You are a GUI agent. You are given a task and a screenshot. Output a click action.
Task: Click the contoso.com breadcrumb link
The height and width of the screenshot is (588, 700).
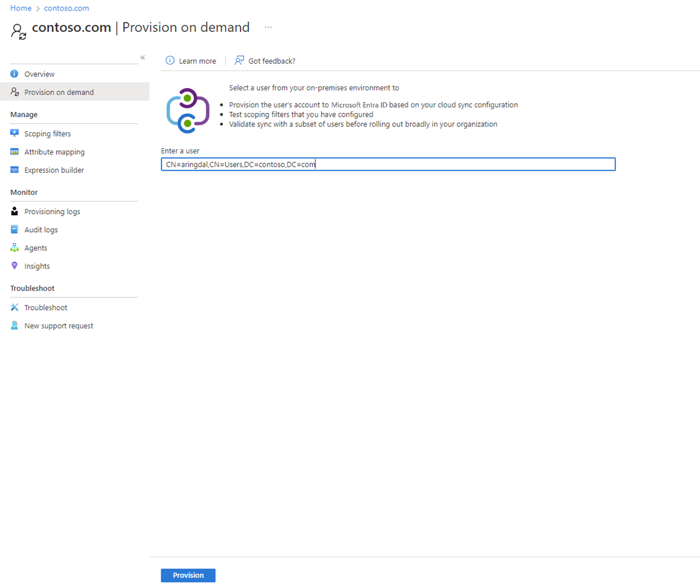(66, 8)
